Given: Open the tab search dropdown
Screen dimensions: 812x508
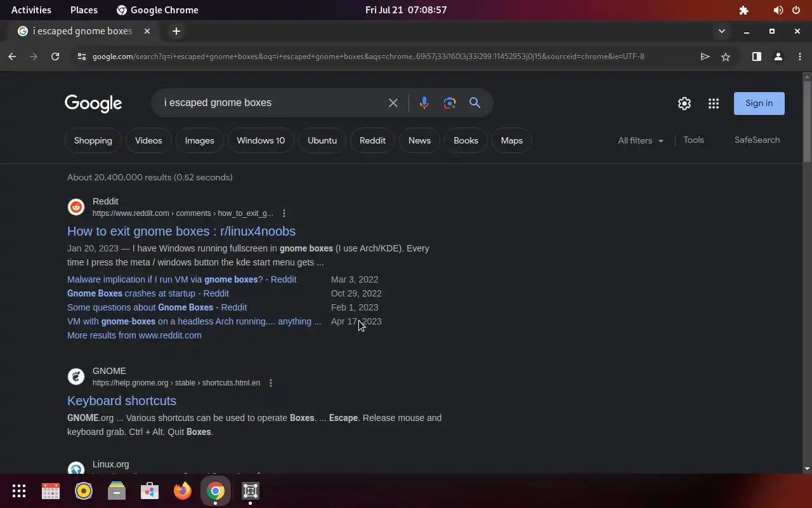Looking at the screenshot, I should tap(721, 31).
